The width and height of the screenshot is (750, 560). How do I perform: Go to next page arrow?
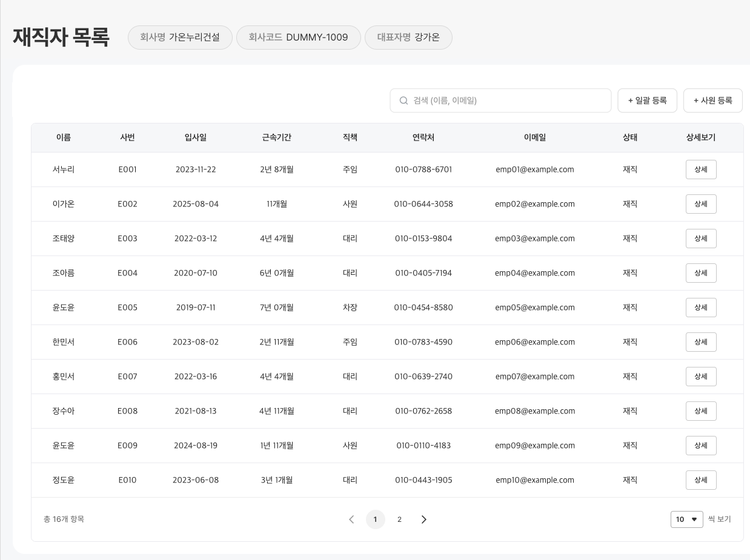[x=423, y=519]
